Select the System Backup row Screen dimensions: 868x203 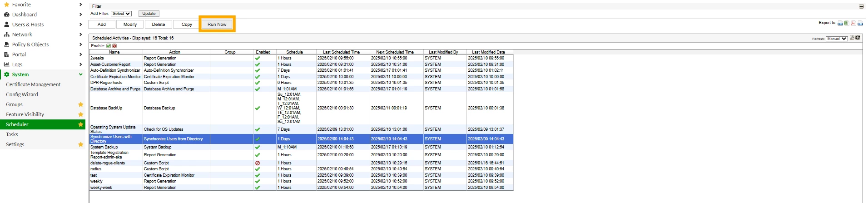click(301, 147)
